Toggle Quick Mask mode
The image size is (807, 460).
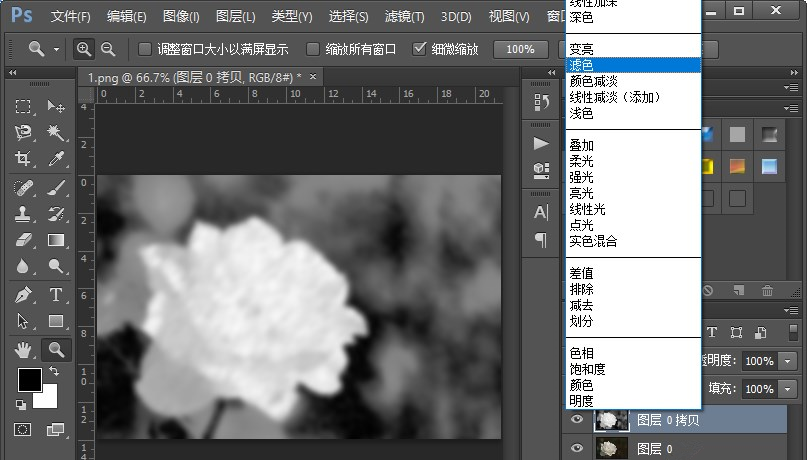point(23,429)
